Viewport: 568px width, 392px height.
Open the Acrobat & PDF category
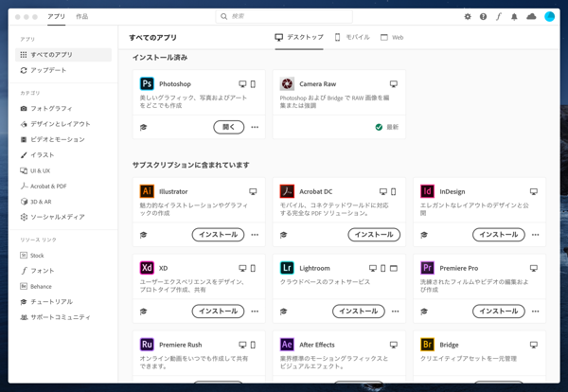pyautogui.click(x=44, y=187)
